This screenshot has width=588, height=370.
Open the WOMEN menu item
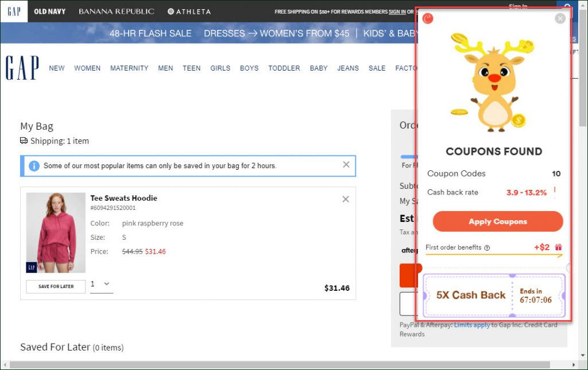(x=87, y=68)
